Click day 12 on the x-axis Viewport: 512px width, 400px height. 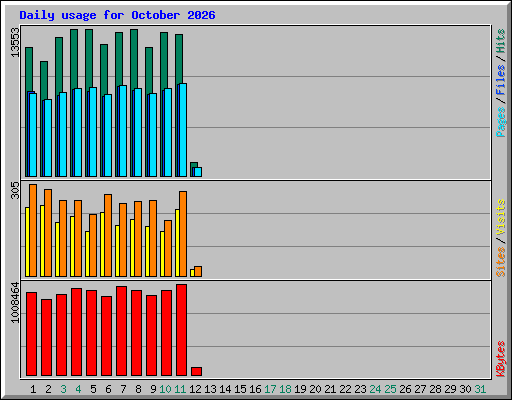195,389
